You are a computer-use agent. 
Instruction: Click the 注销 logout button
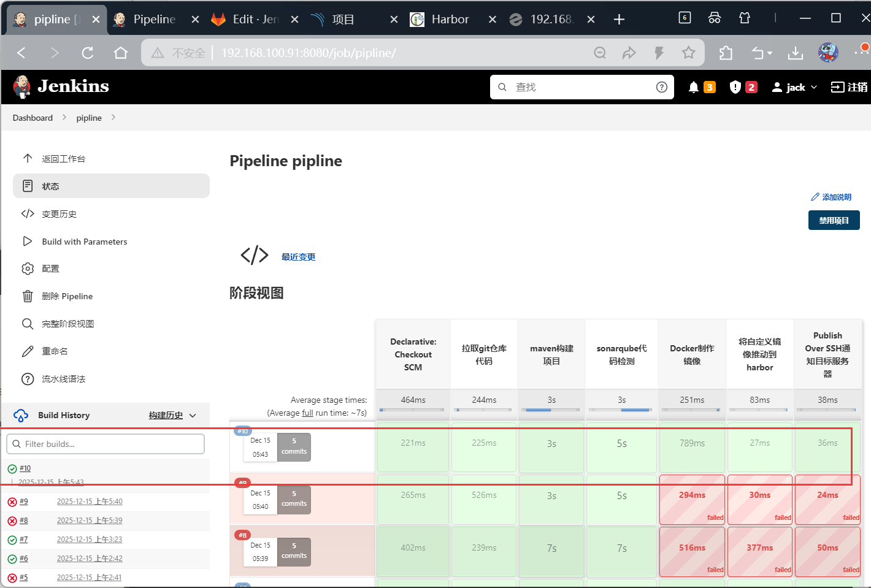tap(849, 87)
